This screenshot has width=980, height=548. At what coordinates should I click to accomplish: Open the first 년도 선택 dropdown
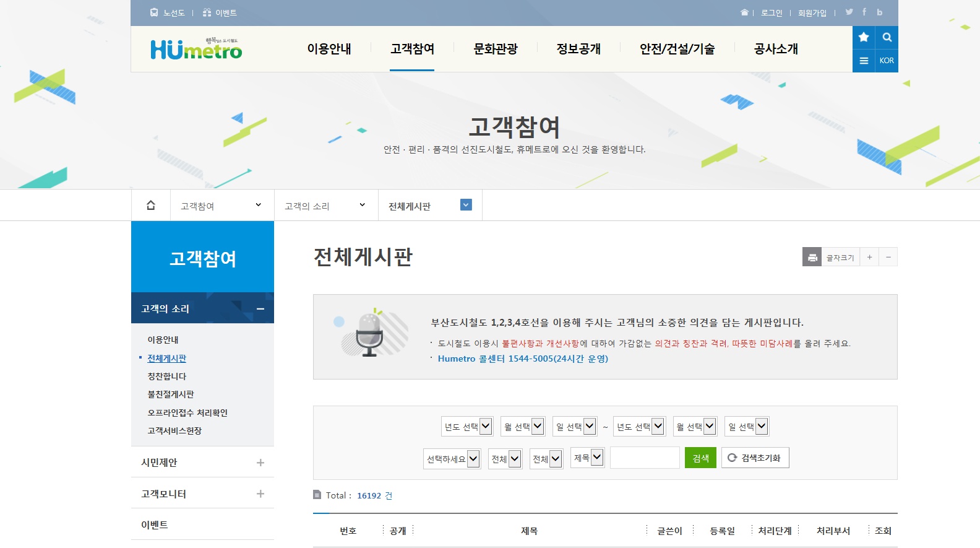467,426
